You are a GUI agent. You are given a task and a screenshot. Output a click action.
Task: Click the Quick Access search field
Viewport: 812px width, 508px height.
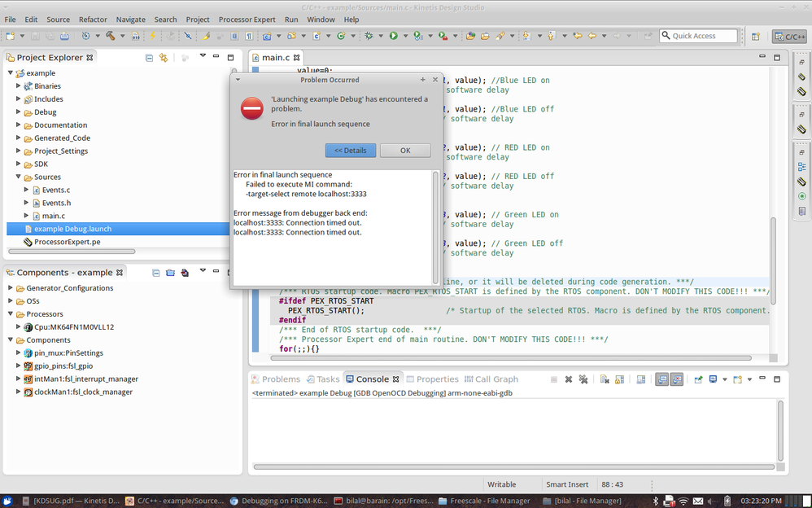[698, 36]
